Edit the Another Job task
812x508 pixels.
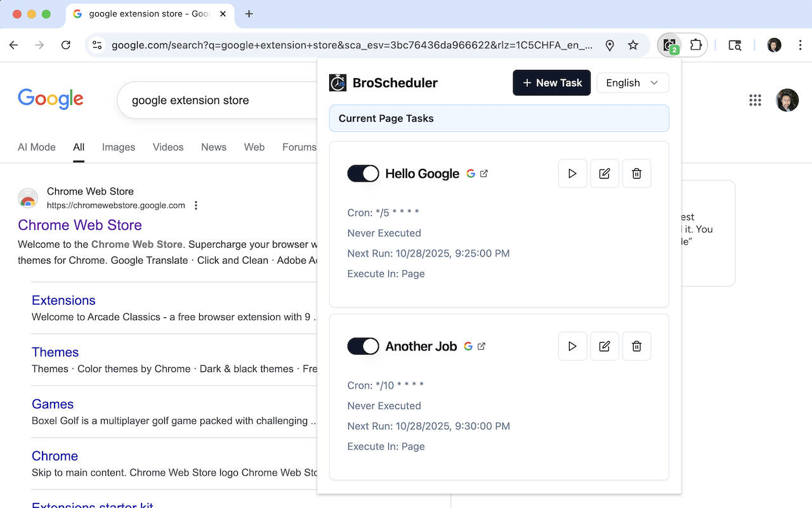604,345
